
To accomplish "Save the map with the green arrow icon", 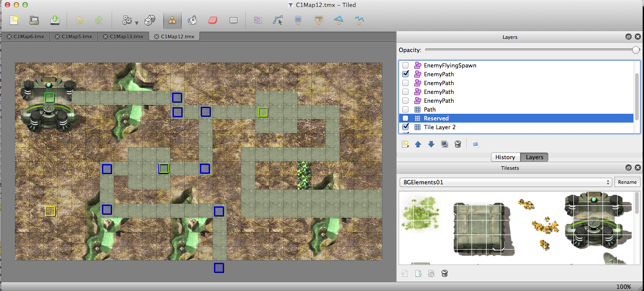I will (55, 20).
